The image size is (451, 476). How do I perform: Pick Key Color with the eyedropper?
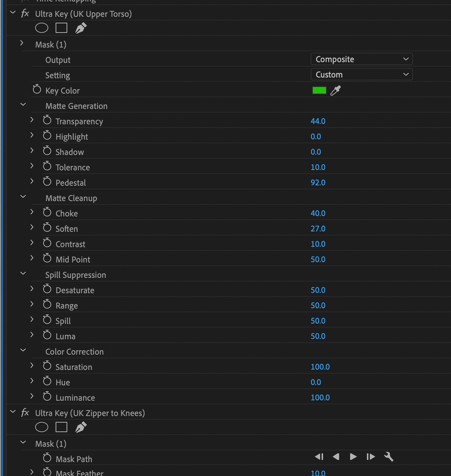(x=336, y=91)
